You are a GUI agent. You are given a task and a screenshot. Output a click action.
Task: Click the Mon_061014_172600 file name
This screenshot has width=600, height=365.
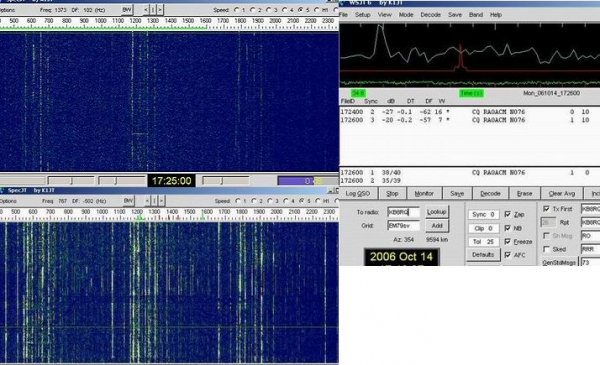pos(551,93)
